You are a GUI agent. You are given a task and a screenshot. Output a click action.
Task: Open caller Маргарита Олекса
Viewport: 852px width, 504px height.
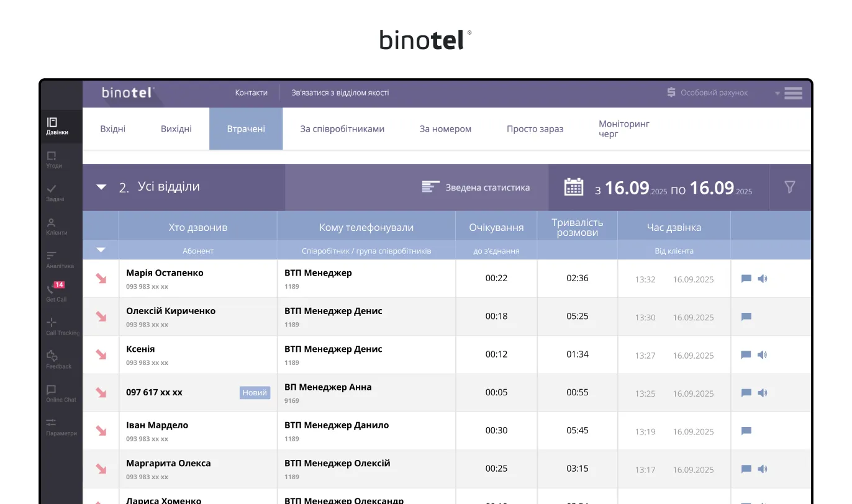[168, 463]
